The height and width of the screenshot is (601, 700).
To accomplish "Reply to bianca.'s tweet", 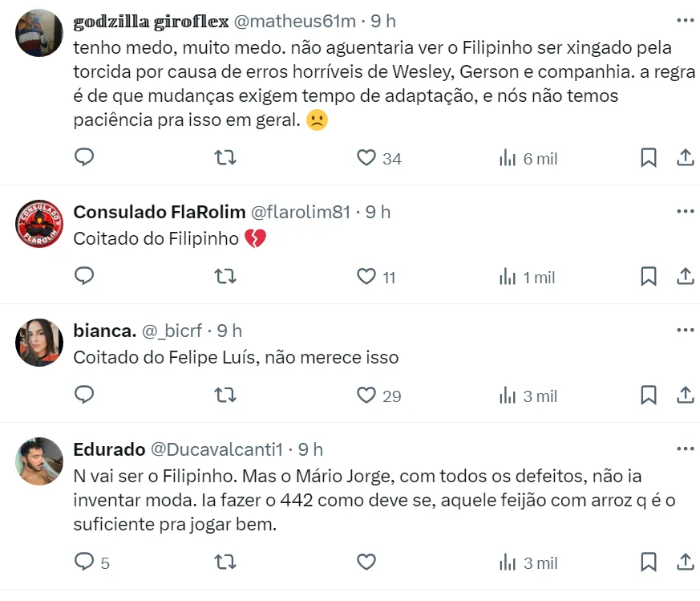I will (84, 396).
